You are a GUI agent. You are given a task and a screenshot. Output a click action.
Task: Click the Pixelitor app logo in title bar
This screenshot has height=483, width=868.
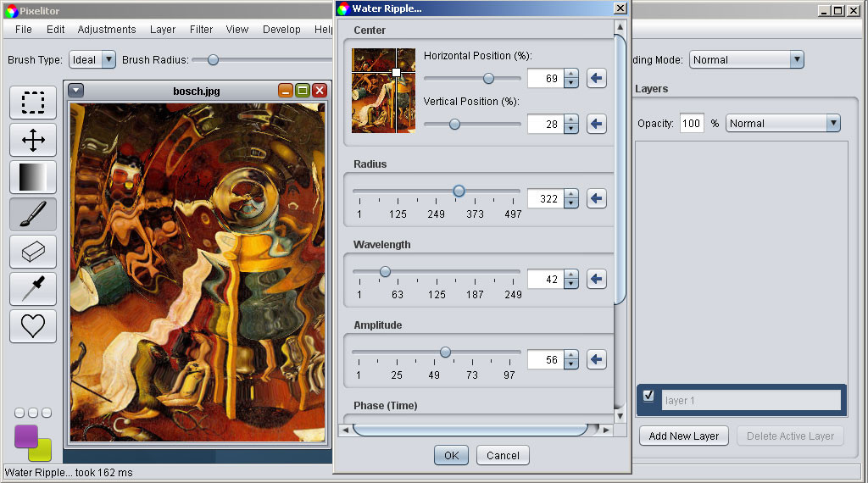11,10
